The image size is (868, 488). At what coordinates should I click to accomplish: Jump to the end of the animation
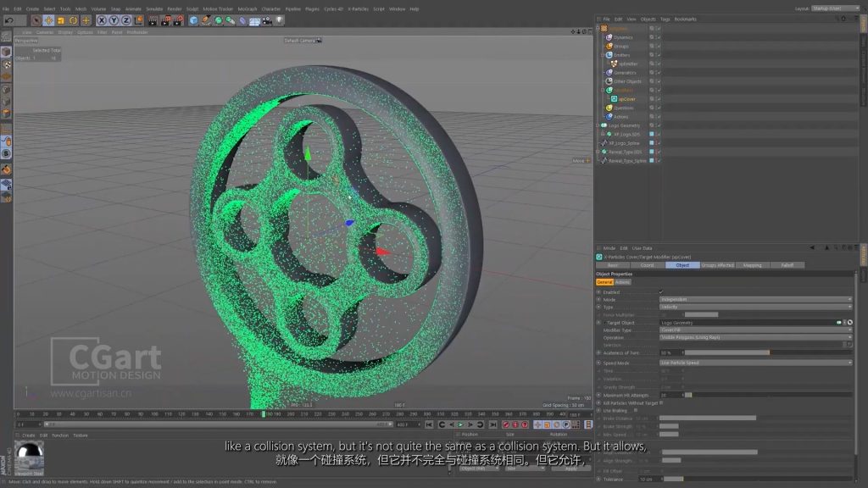coord(492,425)
